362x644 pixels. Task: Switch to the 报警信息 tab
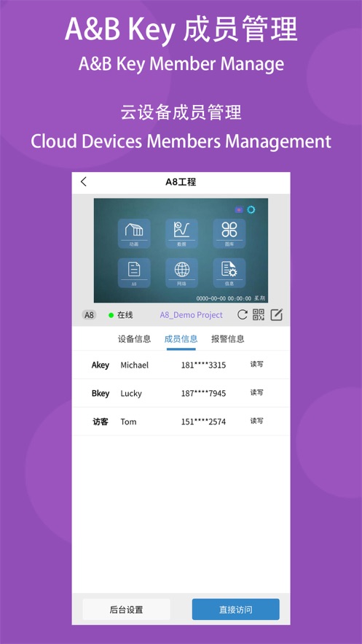point(227,339)
